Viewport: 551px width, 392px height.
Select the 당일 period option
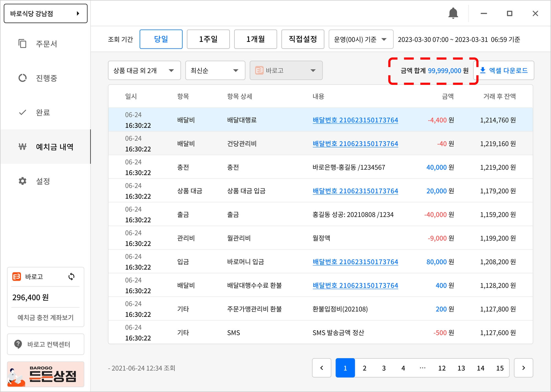coord(161,39)
